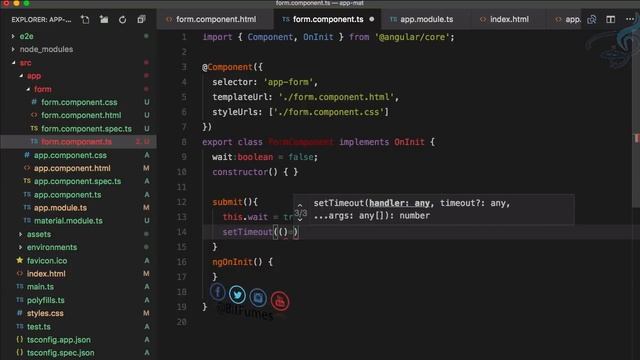Open form.component.html in the tree

pos(81,115)
